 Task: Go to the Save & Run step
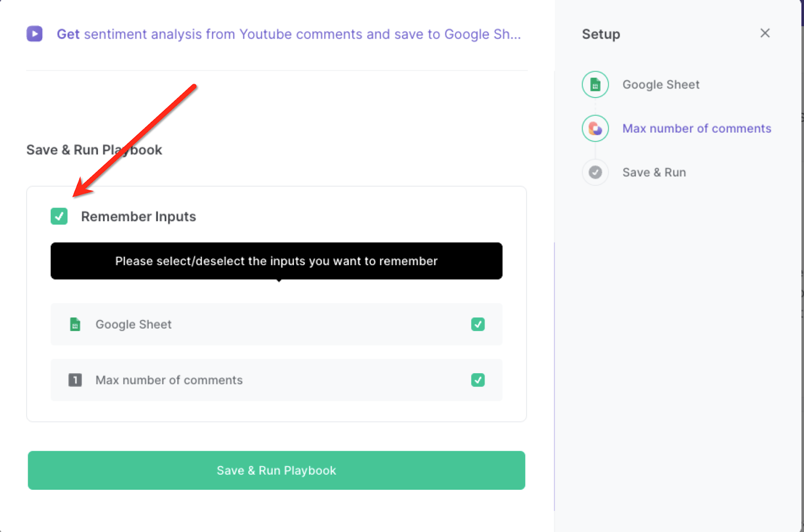(x=654, y=172)
